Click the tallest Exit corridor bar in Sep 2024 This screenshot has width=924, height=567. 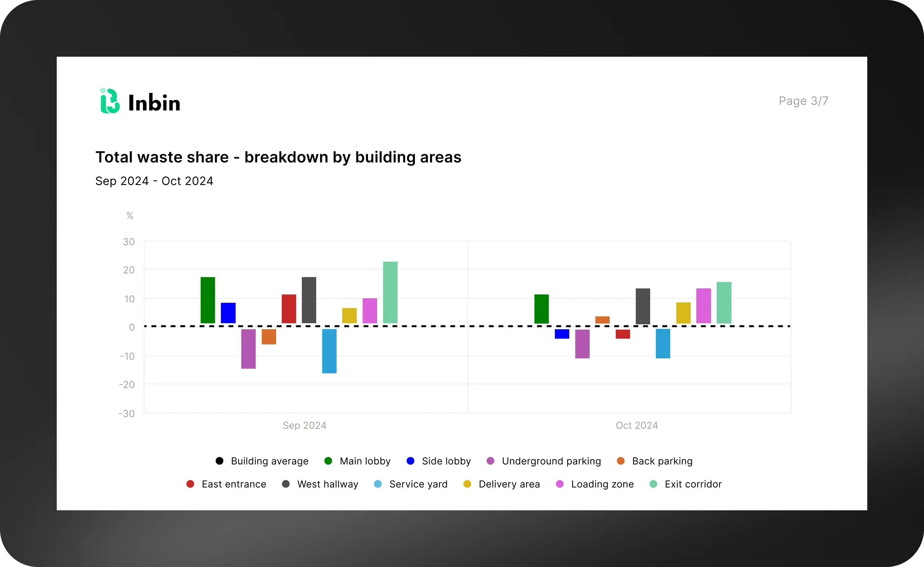[390, 292]
